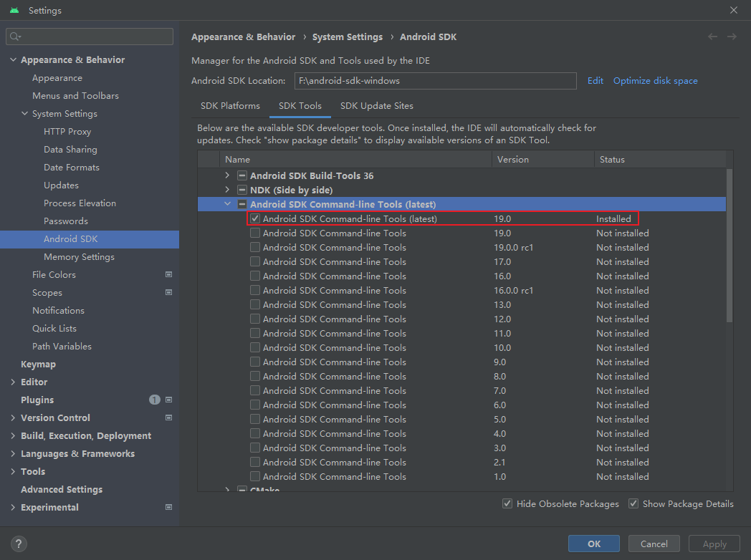Screen dimensions: 751x560
Task: Open Process Elevation settings
Action: pos(80,203)
